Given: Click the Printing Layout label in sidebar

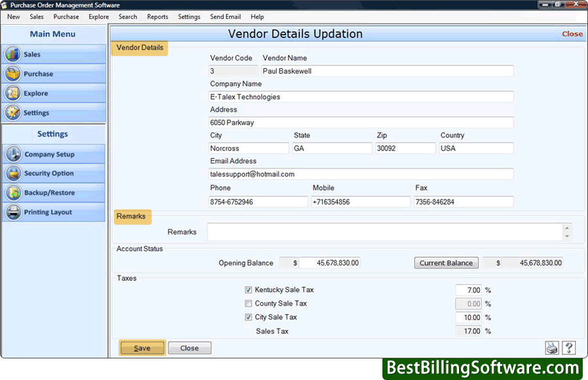Looking at the screenshot, I should (48, 212).
